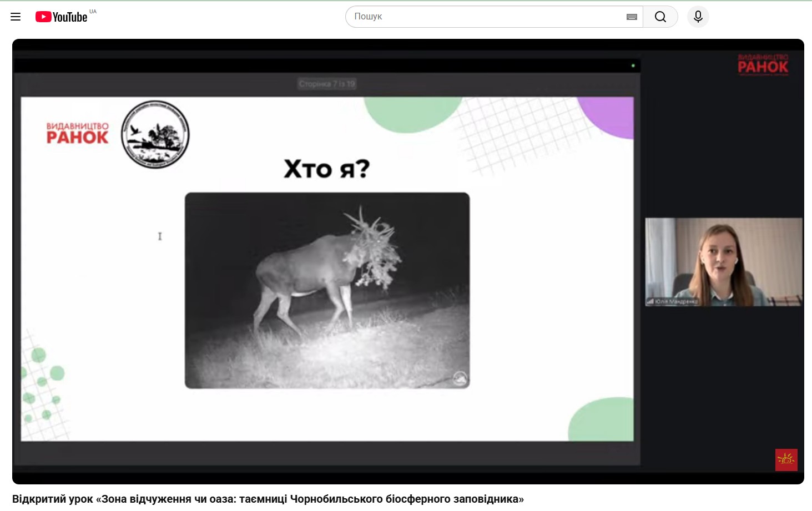Click the small watermark in moose photo corner
The width and height of the screenshot is (812, 511).
pos(460,378)
